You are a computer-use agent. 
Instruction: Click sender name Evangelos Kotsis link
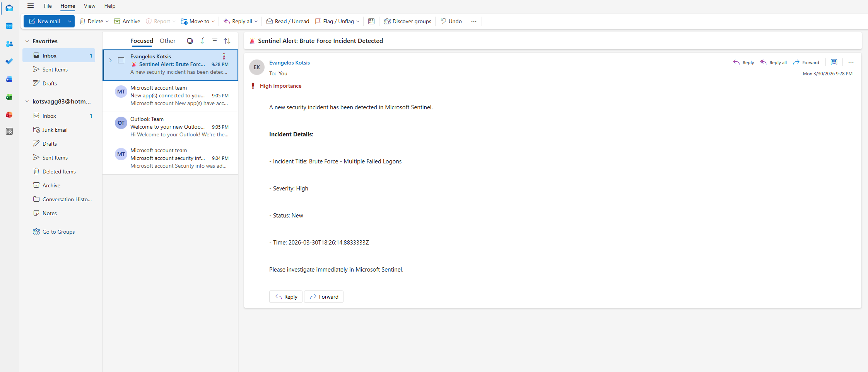289,63
